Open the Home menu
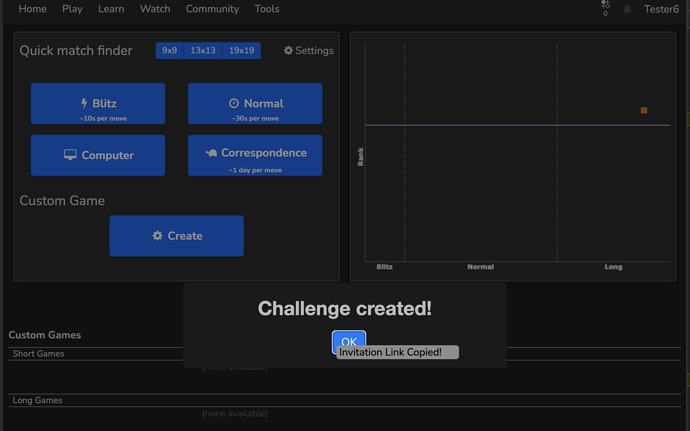Image resolution: width=690 pixels, height=431 pixels. click(x=32, y=9)
